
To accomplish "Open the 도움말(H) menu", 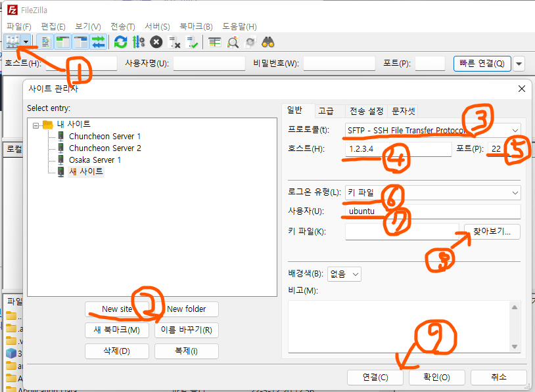I will pyautogui.click(x=239, y=26).
